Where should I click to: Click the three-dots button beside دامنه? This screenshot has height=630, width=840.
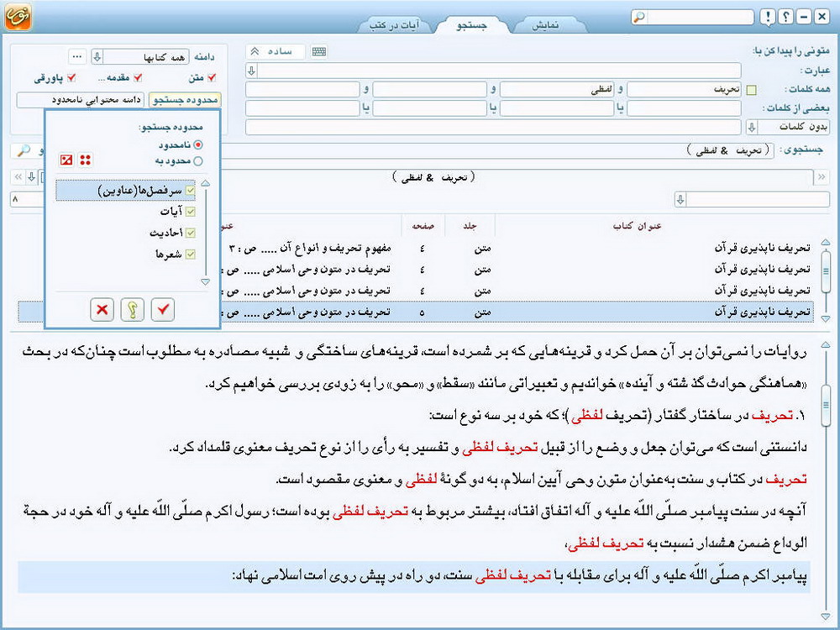click(x=77, y=56)
